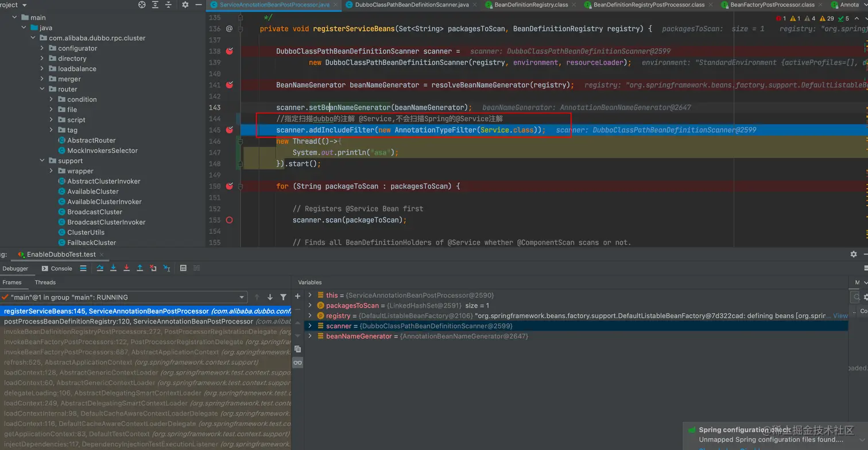Click the red Force Step Into icon
The width and height of the screenshot is (868, 450).
126,268
